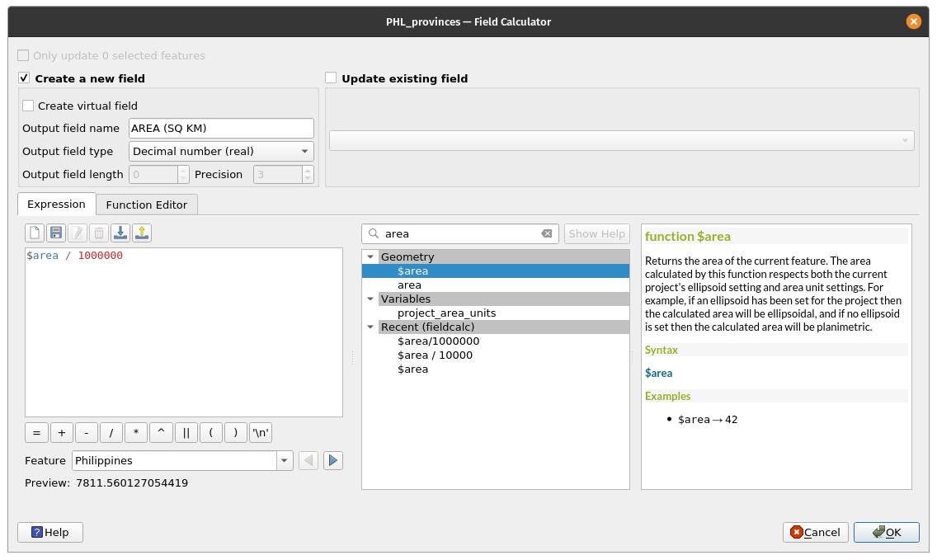Click the export user expressions icon
Image resolution: width=937 pixels, height=560 pixels.
click(142, 233)
